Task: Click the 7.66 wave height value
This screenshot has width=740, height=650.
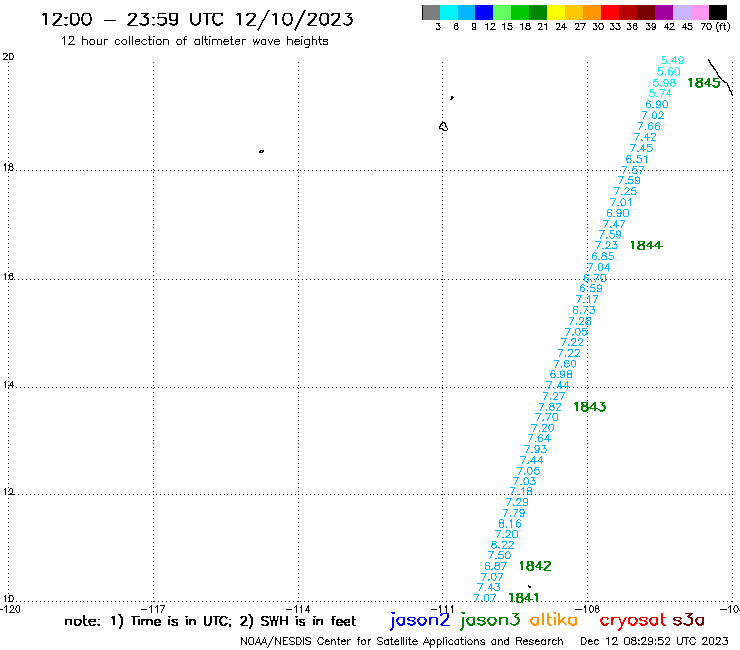Action: (x=649, y=127)
